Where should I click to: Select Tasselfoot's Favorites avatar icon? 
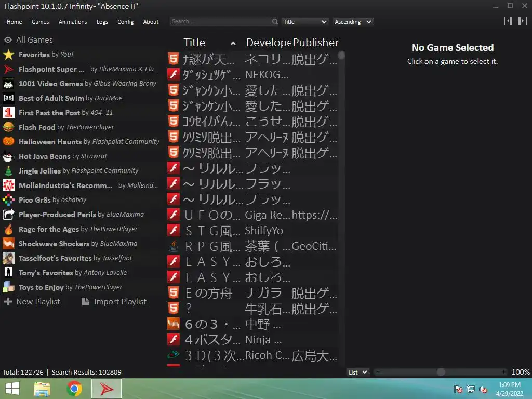(8, 258)
